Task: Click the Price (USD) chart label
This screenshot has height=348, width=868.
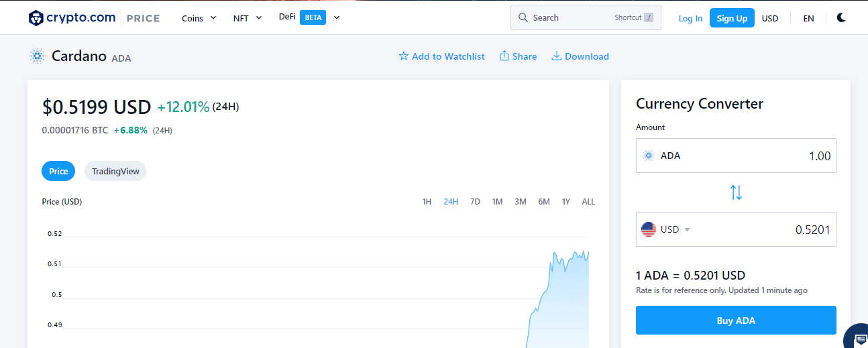Action: (62, 202)
